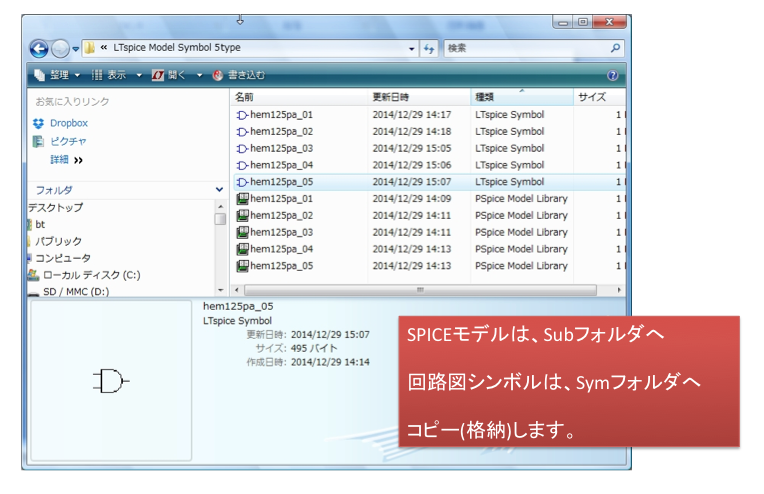Click the horizontal scrollbar thumb
The height and width of the screenshot is (494, 764).
420,290
